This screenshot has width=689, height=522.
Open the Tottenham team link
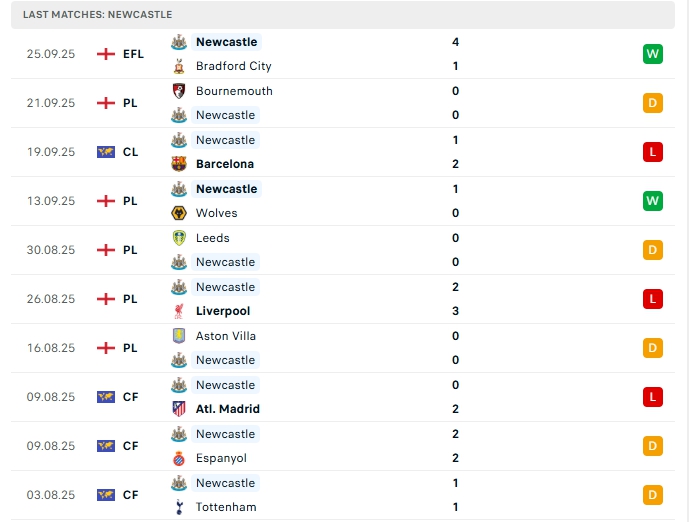[226, 507]
